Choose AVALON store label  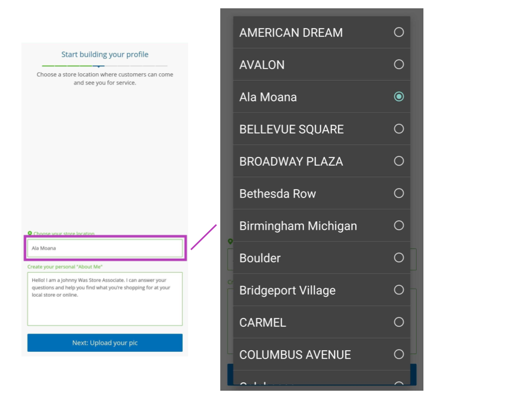[x=262, y=65]
